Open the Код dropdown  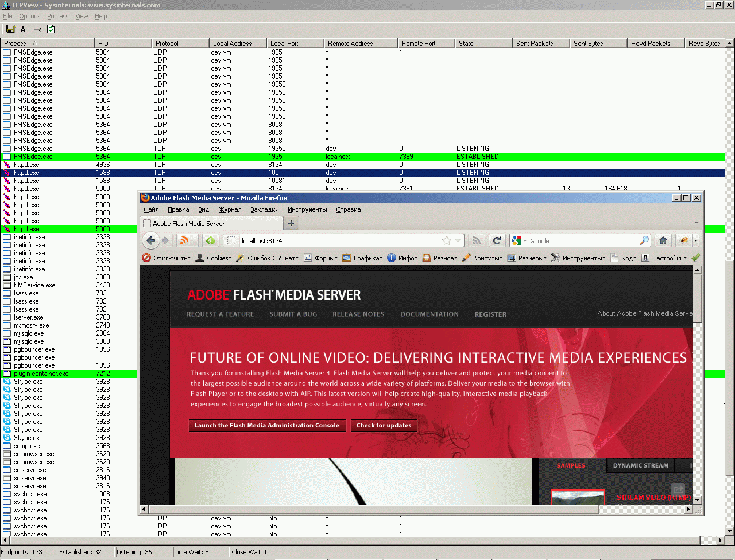tap(623, 258)
